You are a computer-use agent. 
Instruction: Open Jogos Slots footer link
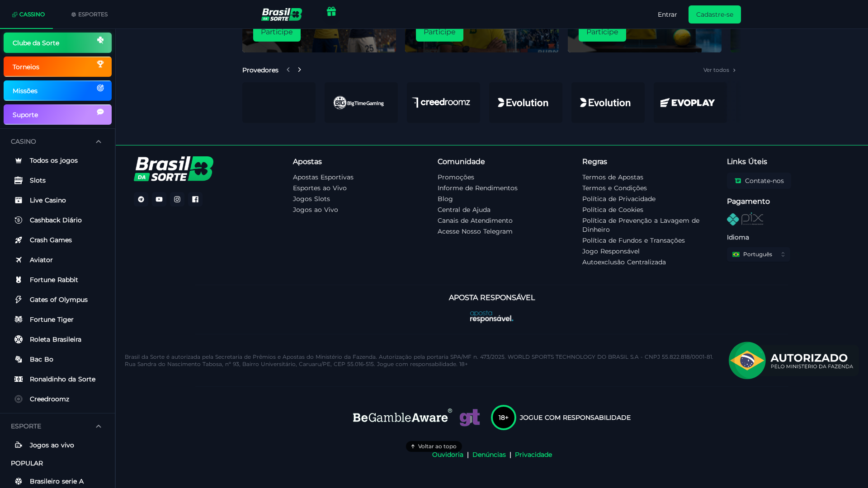tap(311, 199)
